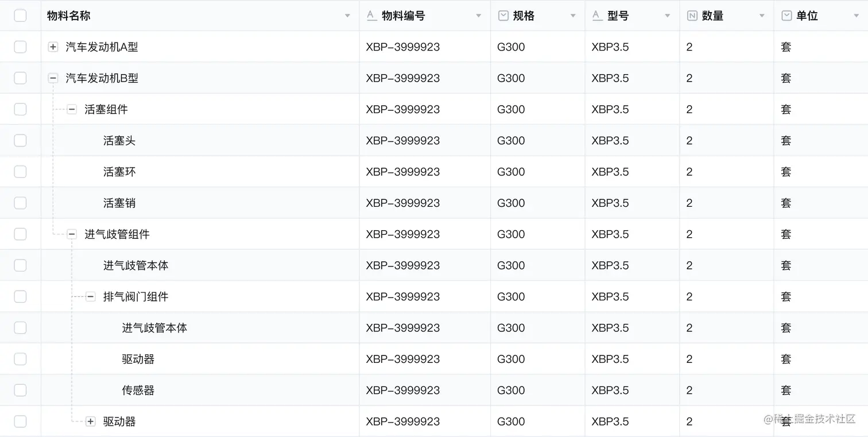Click the select-type icon beside 规格 header

pyautogui.click(x=503, y=16)
